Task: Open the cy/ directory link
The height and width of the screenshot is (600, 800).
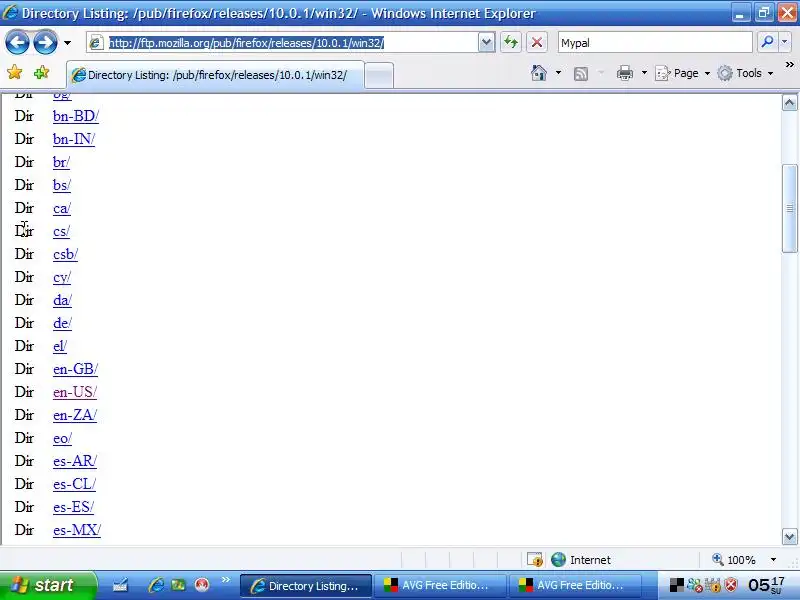Action: click(x=62, y=278)
